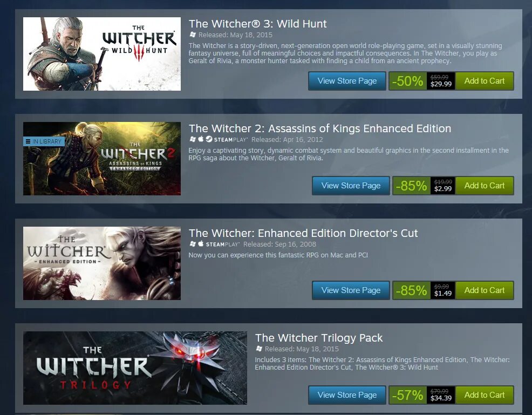Click the Windows icon under Witcher Enhanced Edition
The image size is (532, 415).
point(193,244)
